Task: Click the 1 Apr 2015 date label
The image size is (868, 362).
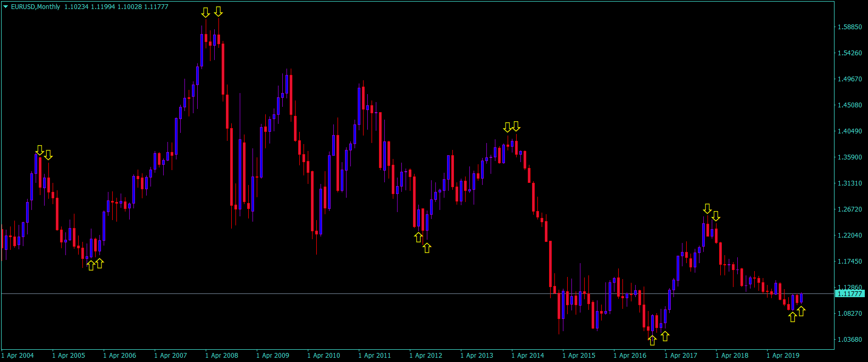Action: (x=579, y=356)
